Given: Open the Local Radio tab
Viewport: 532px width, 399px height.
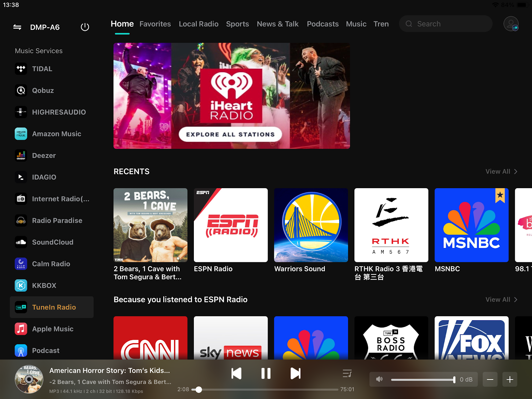Looking at the screenshot, I should coord(199,24).
